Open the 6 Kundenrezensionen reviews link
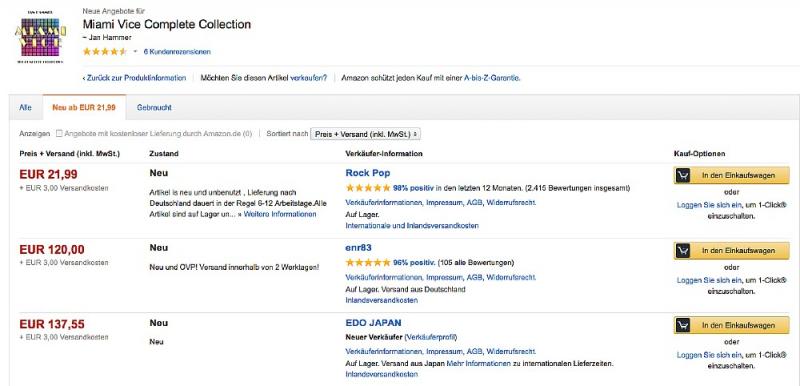The image size is (800, 386). click(x=177, y=52)
